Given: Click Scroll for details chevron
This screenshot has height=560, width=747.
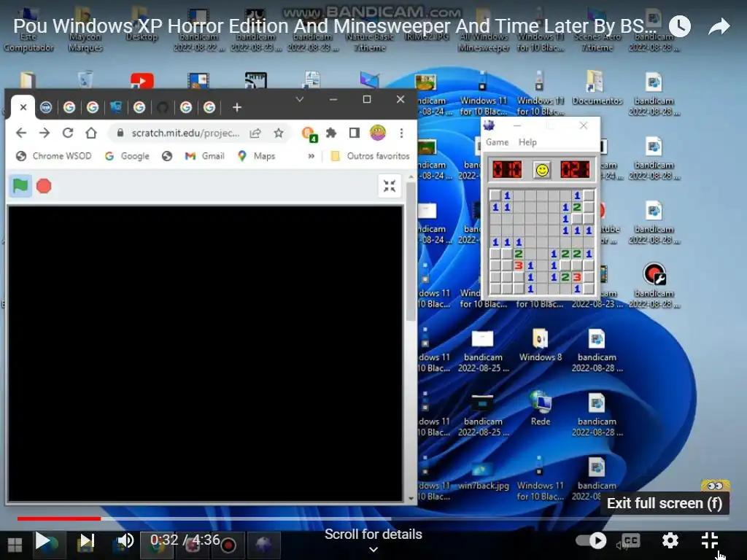Looking at the screenshot, I should click(373, 550).
